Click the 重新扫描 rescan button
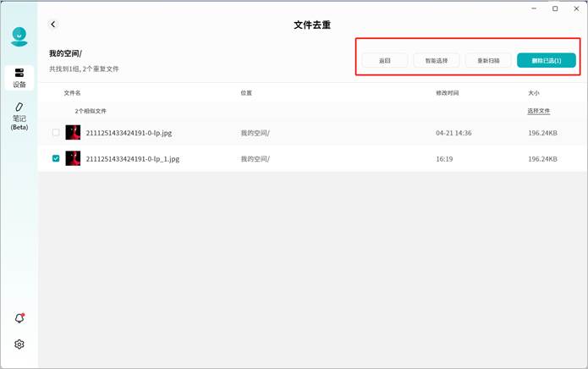Screen dimensions: 588x369 tap(487, 60)
